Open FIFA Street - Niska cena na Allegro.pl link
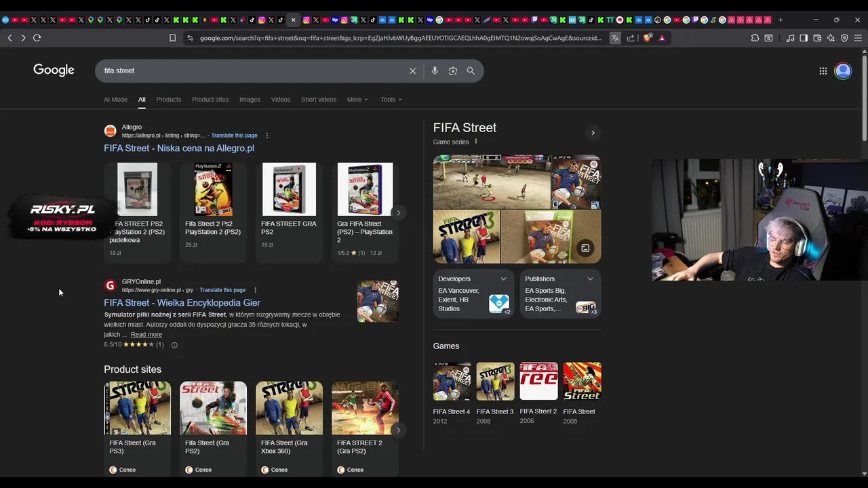 [x=179, y=148]
